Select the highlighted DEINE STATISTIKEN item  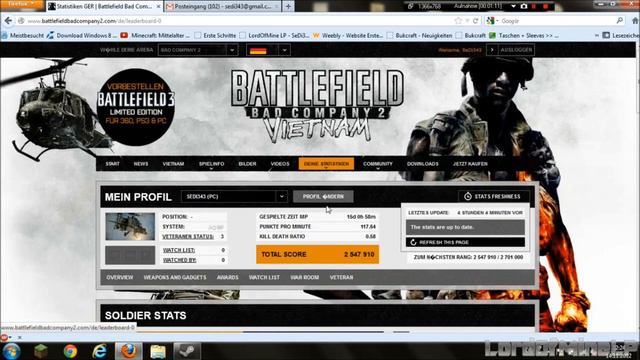(x=326, y=164)
